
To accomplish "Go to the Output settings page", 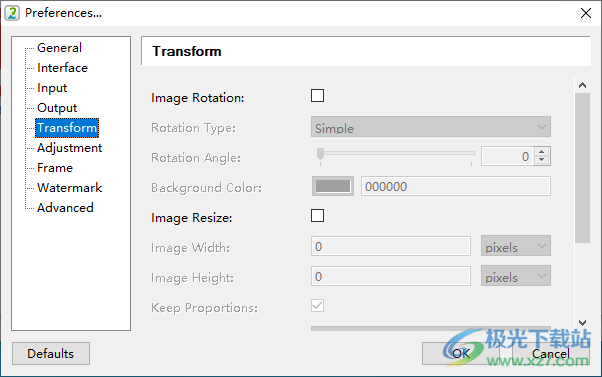I will (x=57, y=108).
